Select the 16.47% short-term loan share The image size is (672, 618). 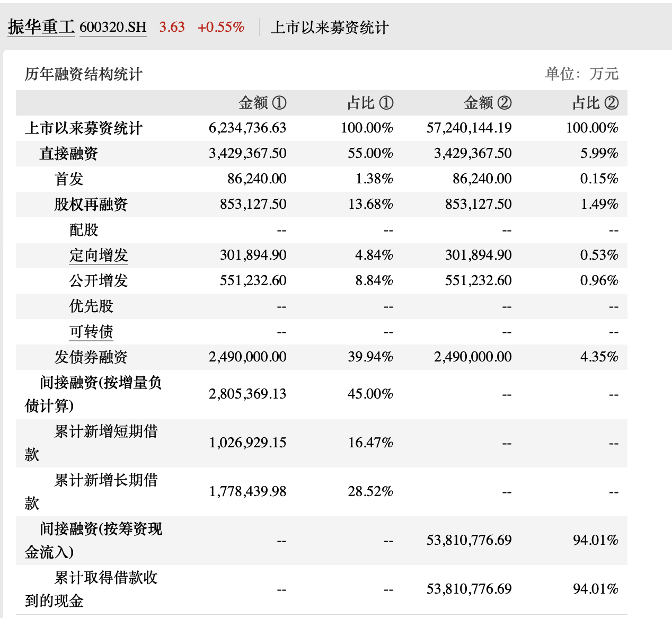click(370, 443)
